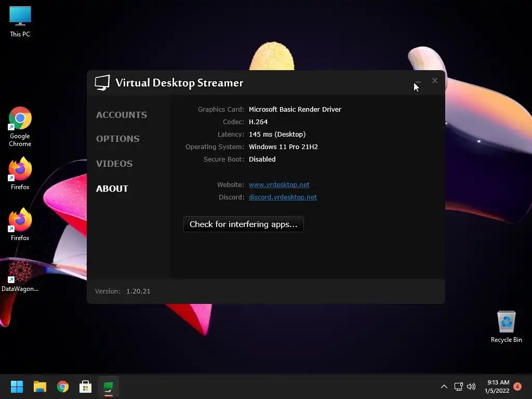
Task: Open the network status tray icon
Action: (x=458, y=387)
